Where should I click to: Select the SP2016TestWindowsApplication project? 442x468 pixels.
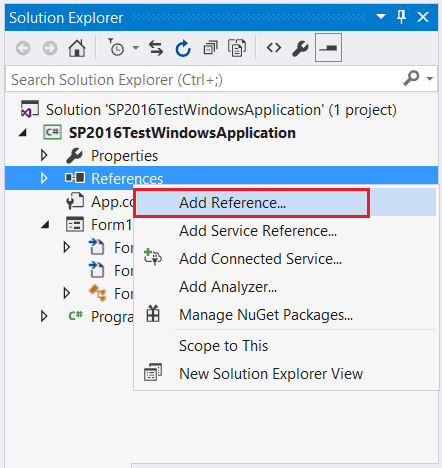point(182,133)
